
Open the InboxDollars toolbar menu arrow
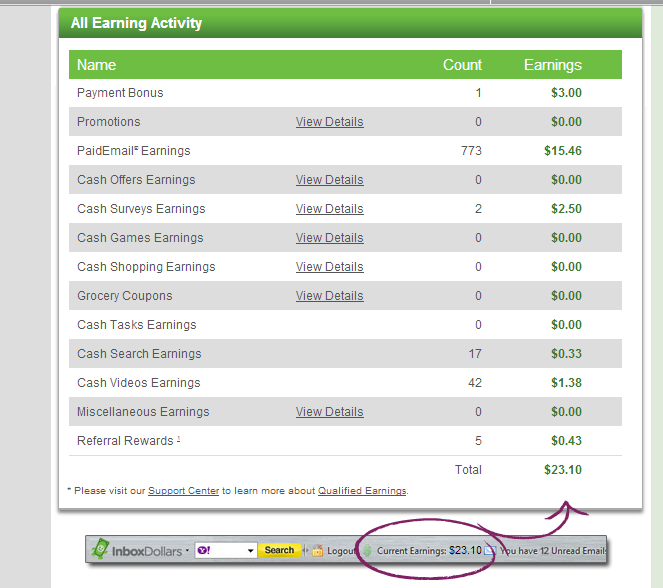coord(187,550)
